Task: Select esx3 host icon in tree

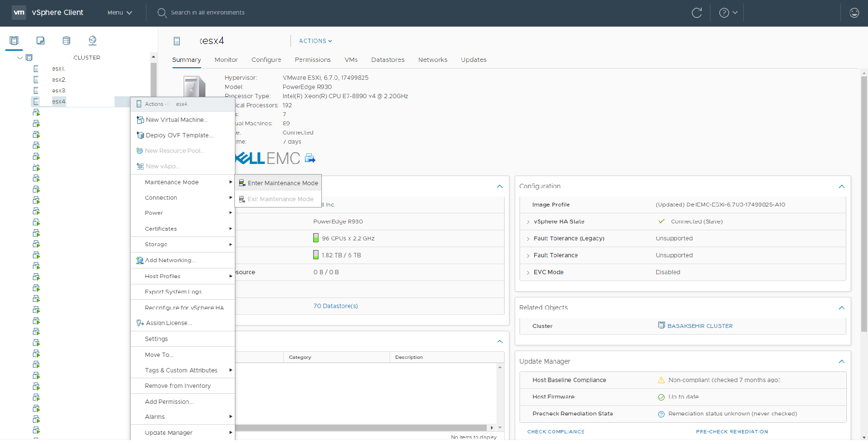Action: (x=36, y=90)
